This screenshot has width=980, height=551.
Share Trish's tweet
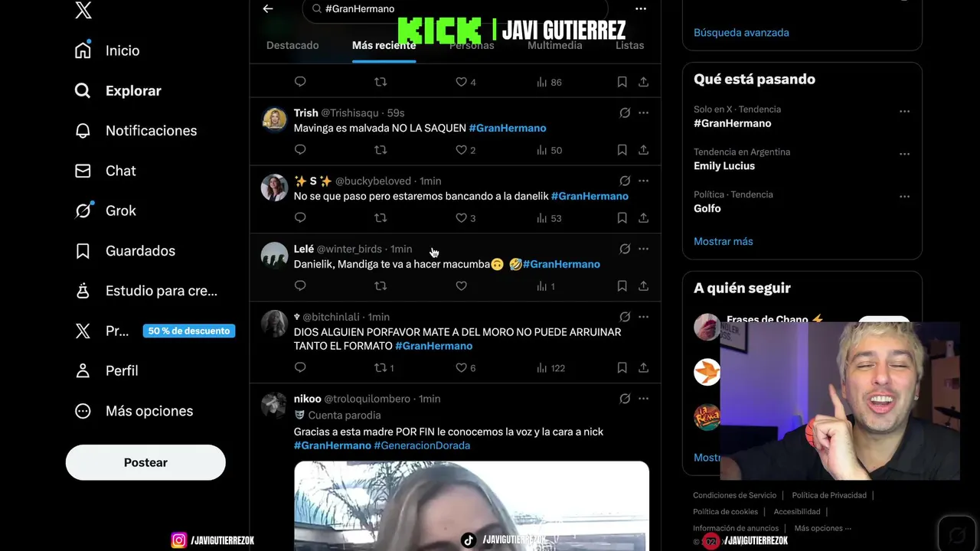tap(643, 150)
